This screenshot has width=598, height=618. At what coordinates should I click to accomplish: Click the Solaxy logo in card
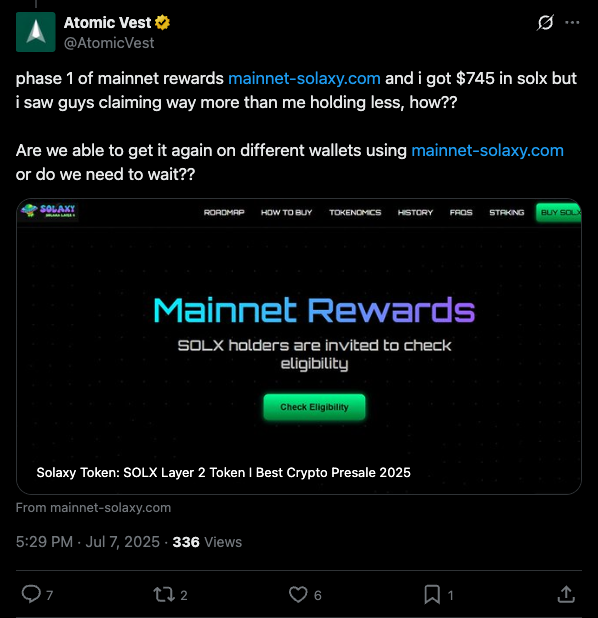(x=49, y=210)
